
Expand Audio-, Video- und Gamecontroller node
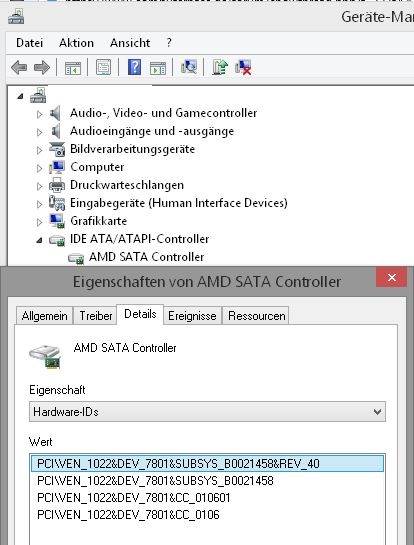coord(40,114)
